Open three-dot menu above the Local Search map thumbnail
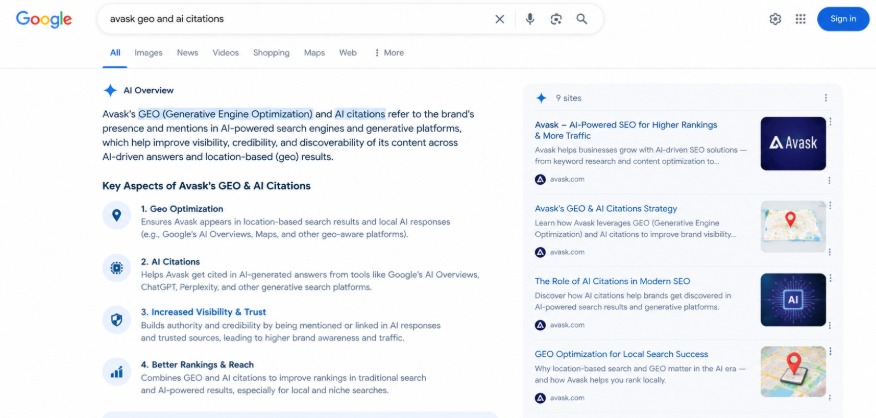Screen dimensions: 876x418 pyautogui.click(x=830, y=351)
